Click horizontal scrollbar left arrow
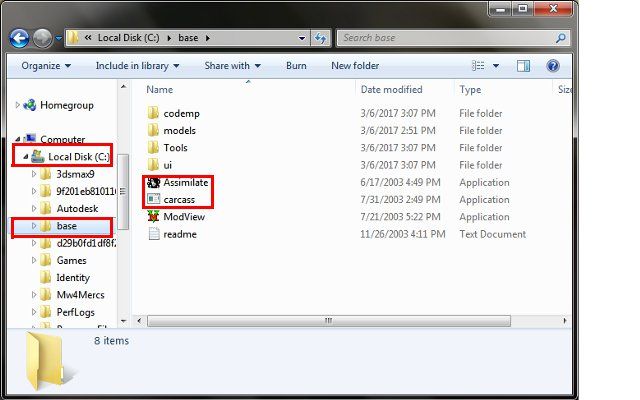 139,321
